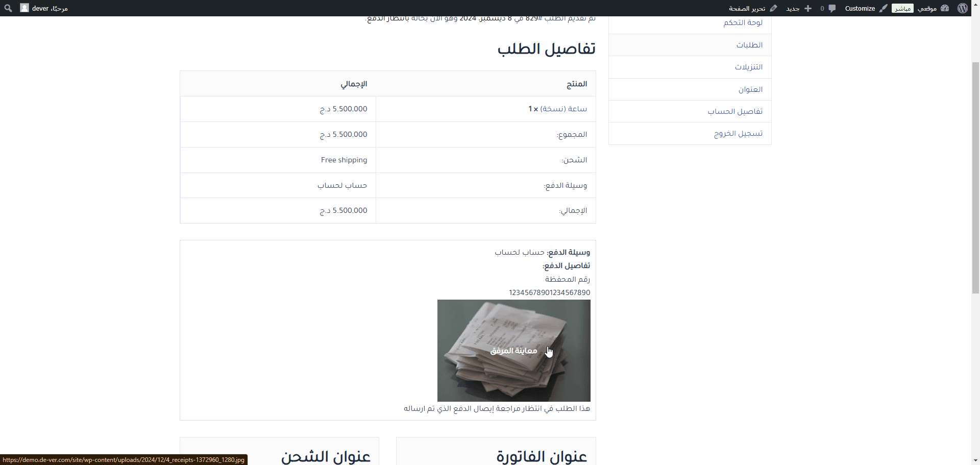Open التنزيلات in account menu
This screenshot has width=980, height=465.
pyautogui.click(x=748, y=67)
